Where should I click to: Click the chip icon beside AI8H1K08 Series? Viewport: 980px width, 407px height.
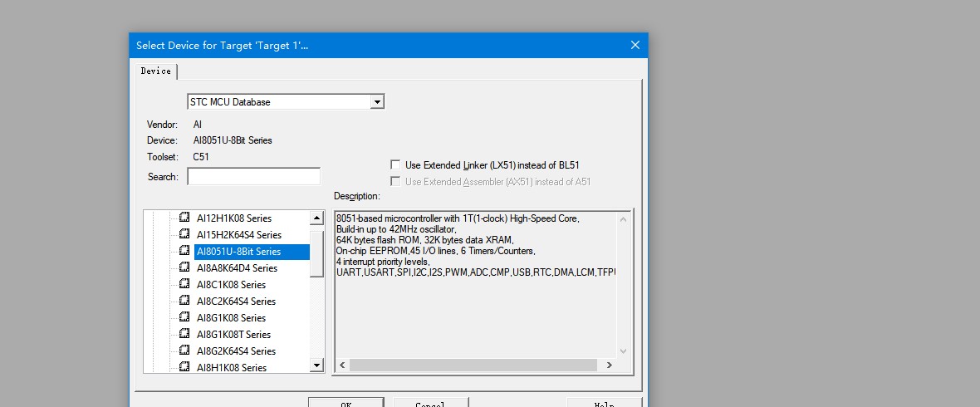184,366
